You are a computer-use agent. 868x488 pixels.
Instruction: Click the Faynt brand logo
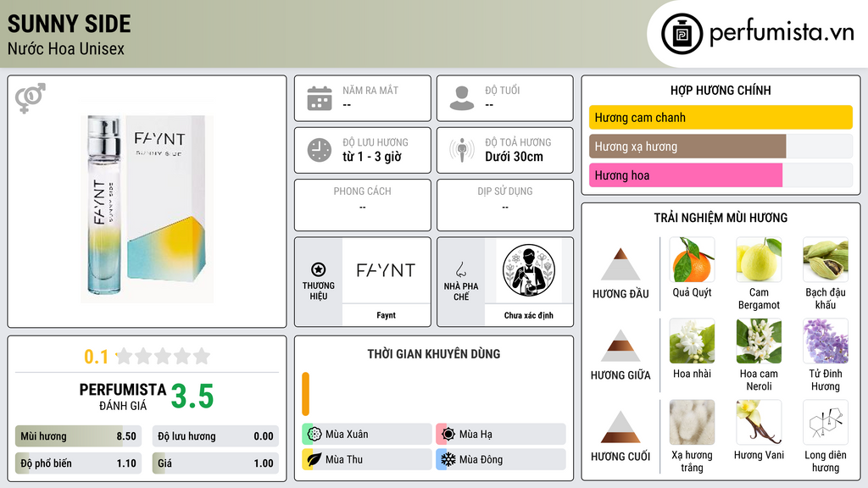point(386,270)
